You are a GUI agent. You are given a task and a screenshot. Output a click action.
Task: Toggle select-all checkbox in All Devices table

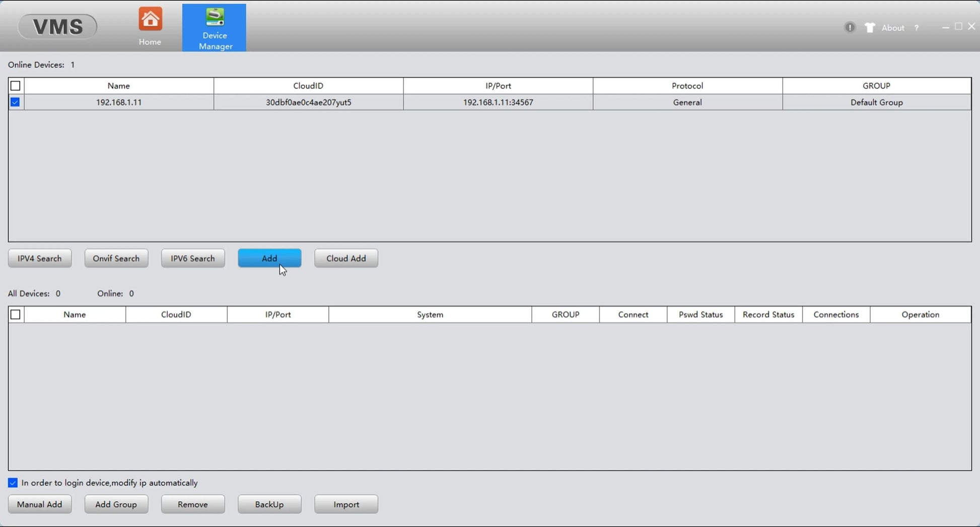16,315
